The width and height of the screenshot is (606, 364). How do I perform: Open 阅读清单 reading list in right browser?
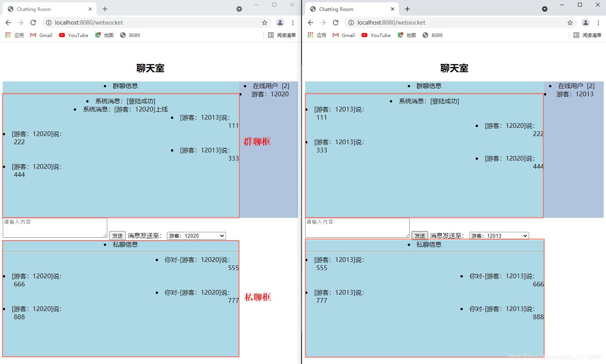[587, 35]
